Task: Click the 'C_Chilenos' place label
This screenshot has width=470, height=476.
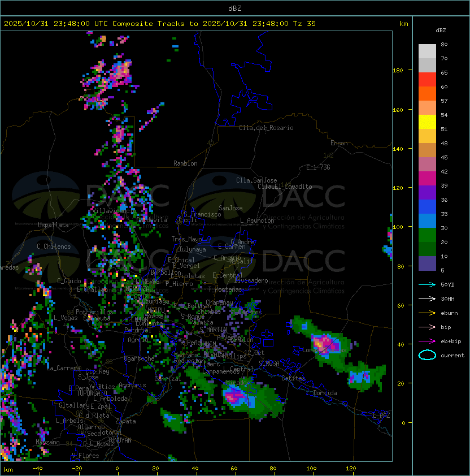Action: coord(54,246)
